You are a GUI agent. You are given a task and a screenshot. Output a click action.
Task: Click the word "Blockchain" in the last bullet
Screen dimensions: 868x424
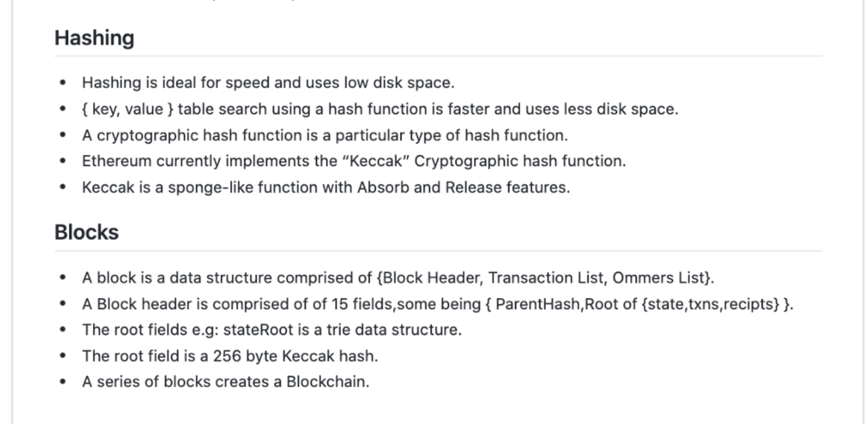coord(326,382)
